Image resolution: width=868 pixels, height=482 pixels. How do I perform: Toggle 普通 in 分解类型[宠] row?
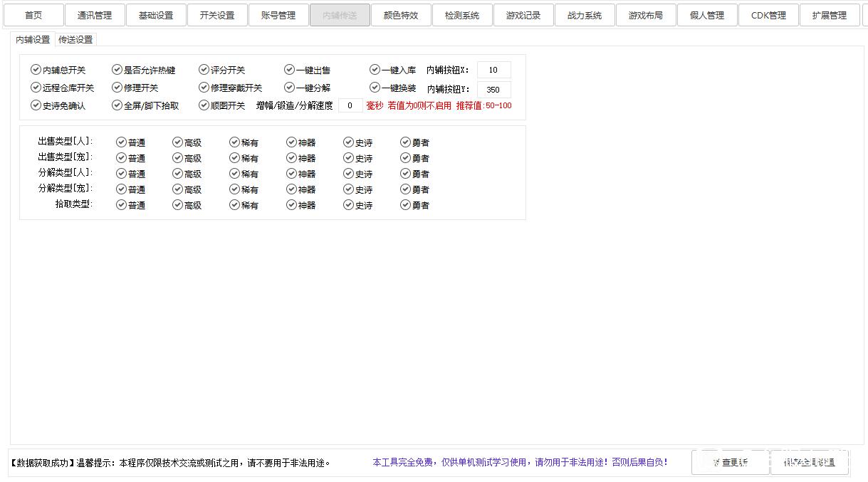131,189
